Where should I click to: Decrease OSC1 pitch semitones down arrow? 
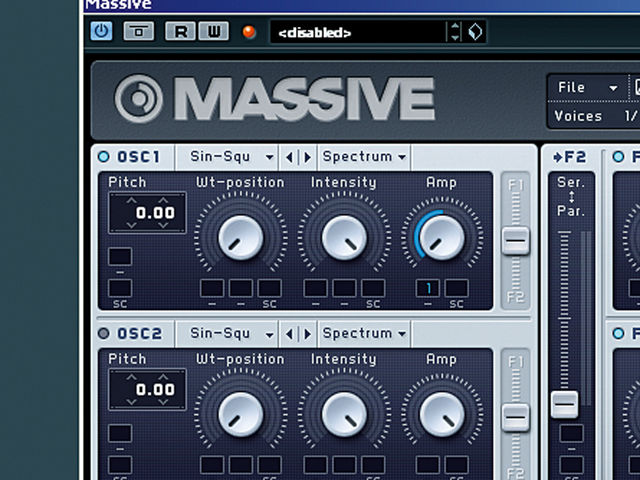click(x=131, y=225)
